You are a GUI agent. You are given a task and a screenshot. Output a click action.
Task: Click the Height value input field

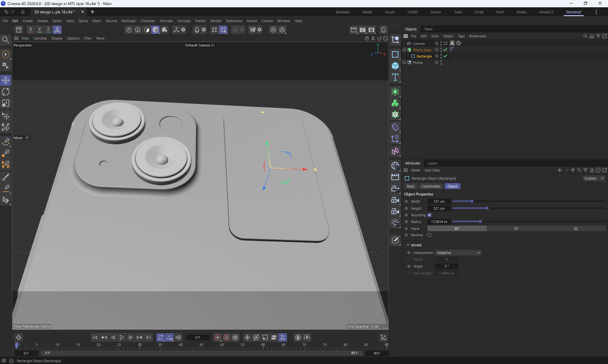point(439,208)
